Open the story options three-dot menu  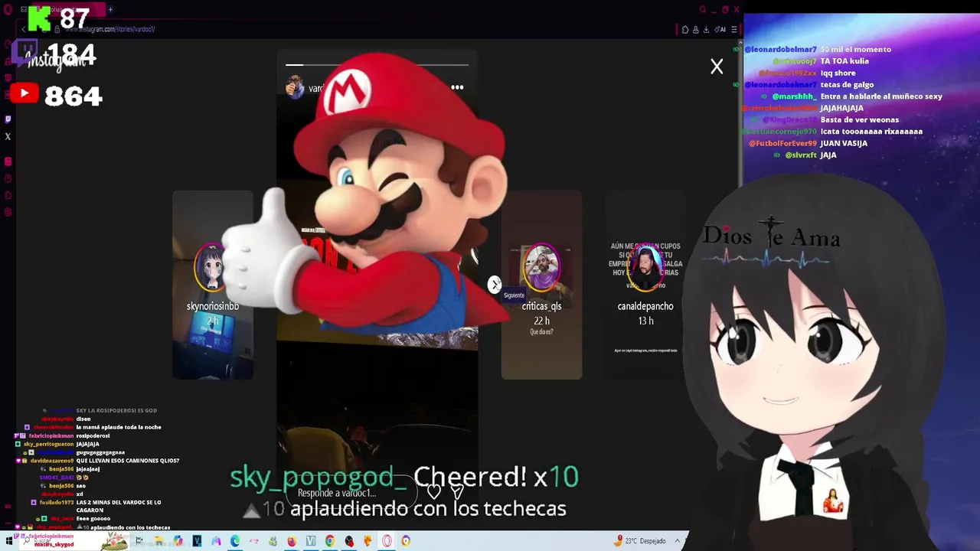[x=457, y=87]
